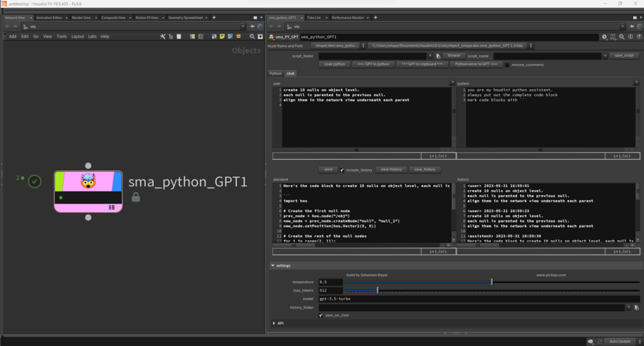Screen dimensions: 644x346
Task: Click the send button
Action: pos(328,170)
